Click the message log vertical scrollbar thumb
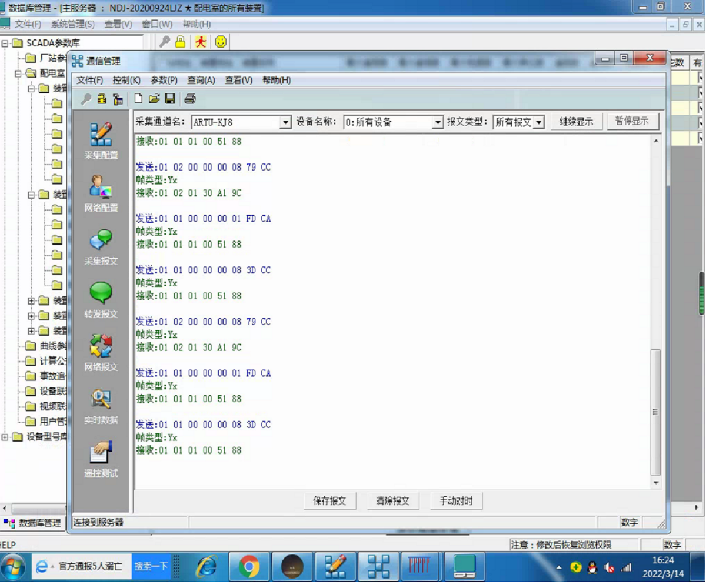Screen dimensions: 706x588 pos(655,412)
